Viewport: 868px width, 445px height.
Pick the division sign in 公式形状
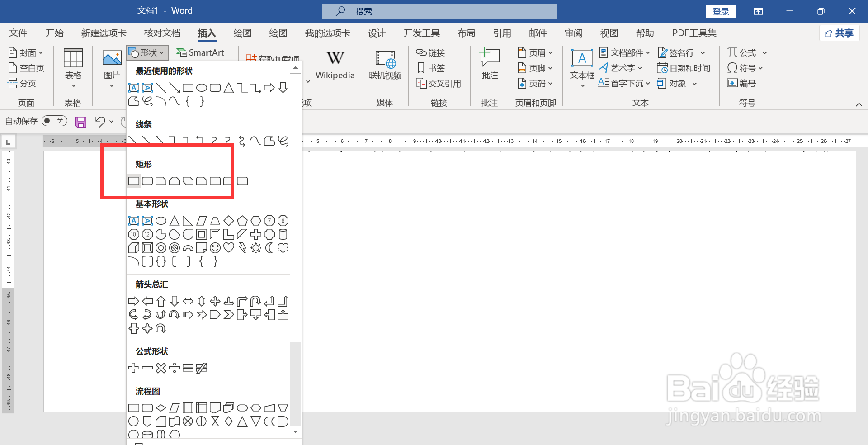coord(175,368)
